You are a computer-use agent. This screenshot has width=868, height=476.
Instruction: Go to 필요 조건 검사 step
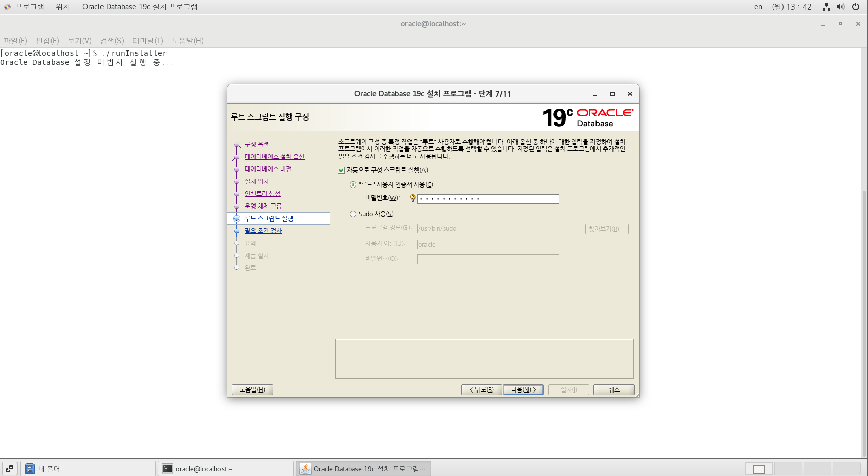coord(263,231)
